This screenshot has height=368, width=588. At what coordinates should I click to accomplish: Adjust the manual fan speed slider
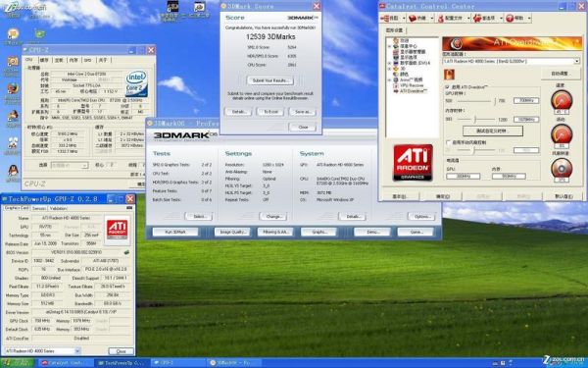click(x=473, y=150)
